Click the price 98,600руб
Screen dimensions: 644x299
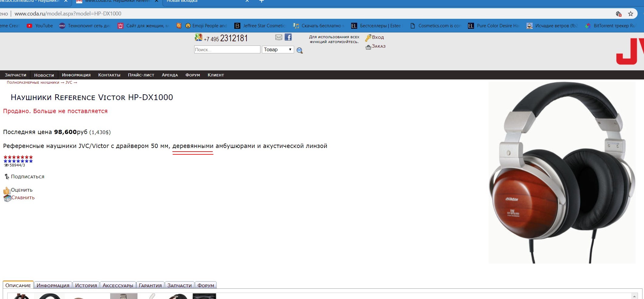71,132
